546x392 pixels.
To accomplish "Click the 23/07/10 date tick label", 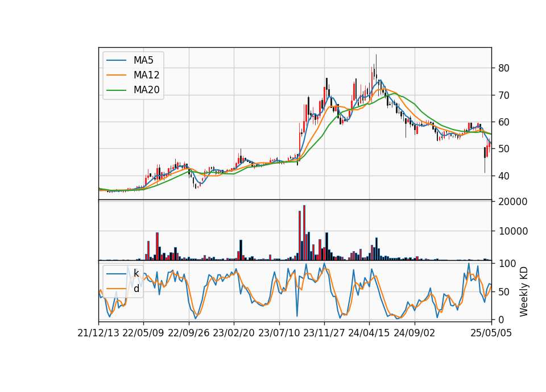I will (279, 333).
